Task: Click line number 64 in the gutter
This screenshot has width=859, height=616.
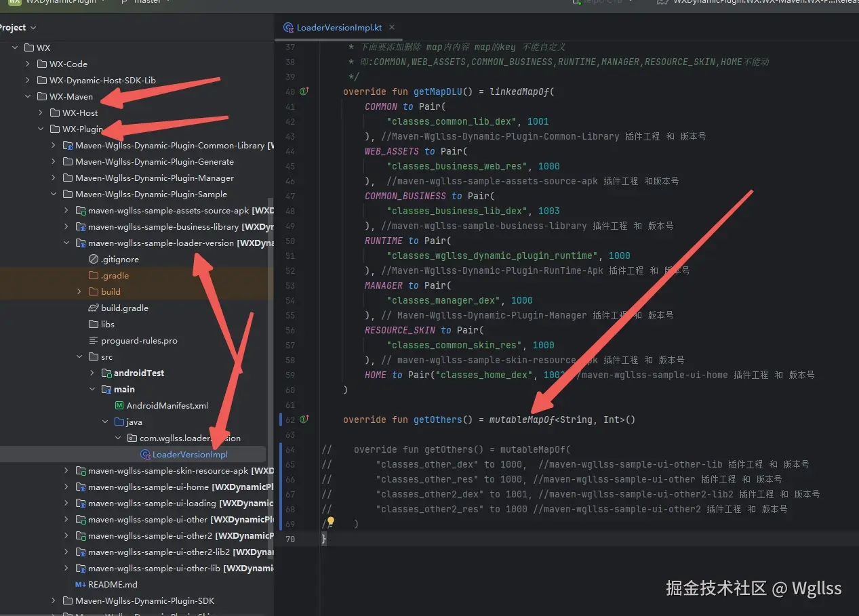Action: pyautogui.click(x=290, y=449)
